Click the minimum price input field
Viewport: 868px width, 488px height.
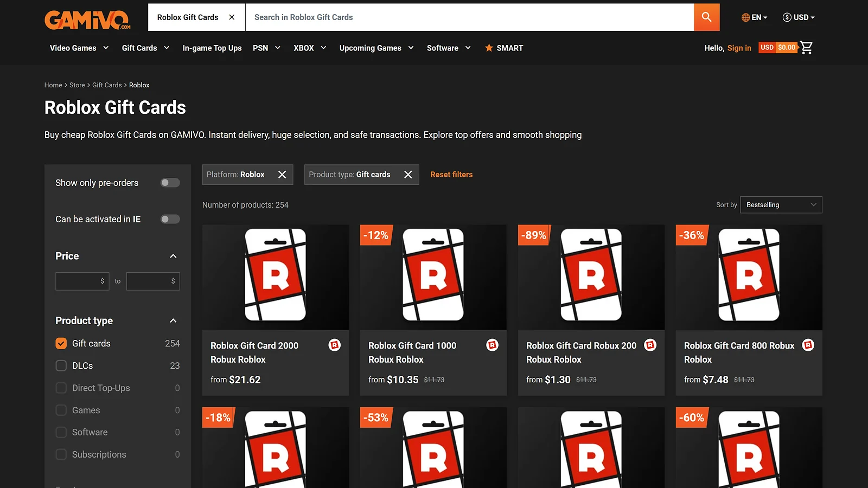tap(82, 281)
